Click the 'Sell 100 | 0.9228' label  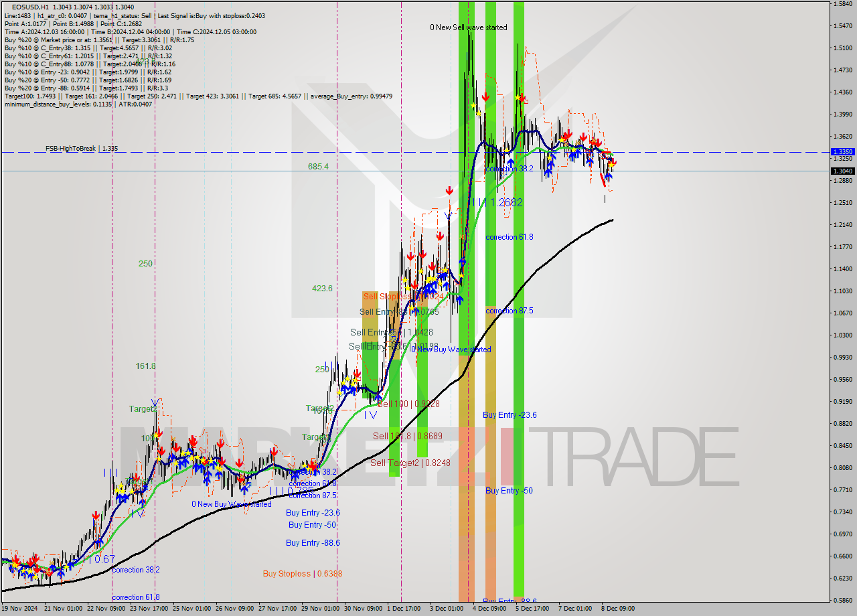408,404
